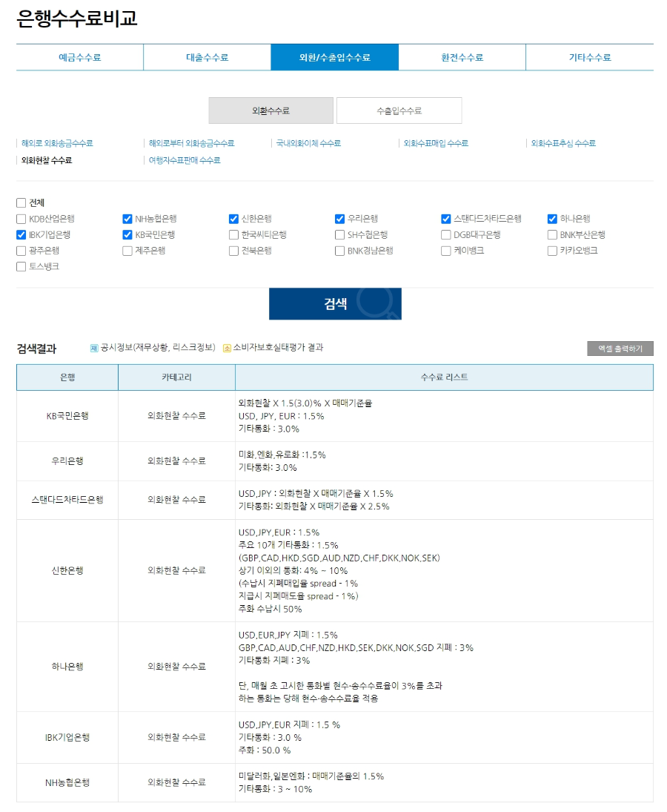The width and height of the screenshot is (667, 812).
Task: Click text '상기 이외의 통화: 4% ~ 10%'
Action: click(293, 571)
